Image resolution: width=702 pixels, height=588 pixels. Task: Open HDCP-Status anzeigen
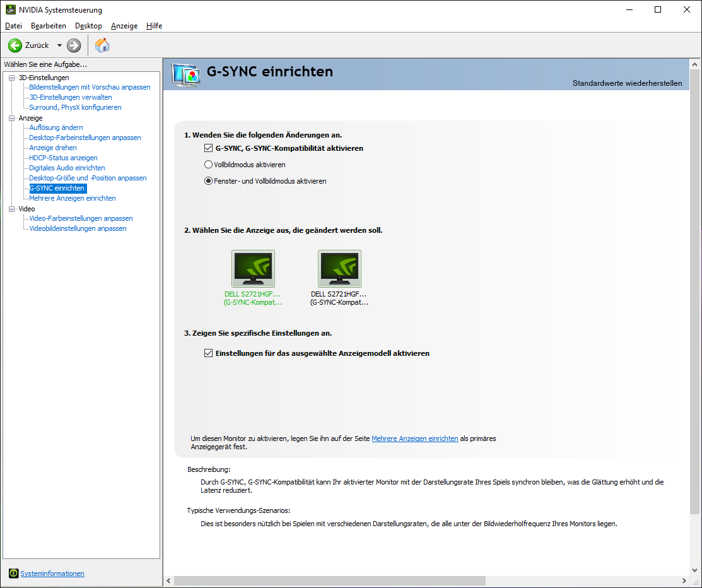[63, 158]
